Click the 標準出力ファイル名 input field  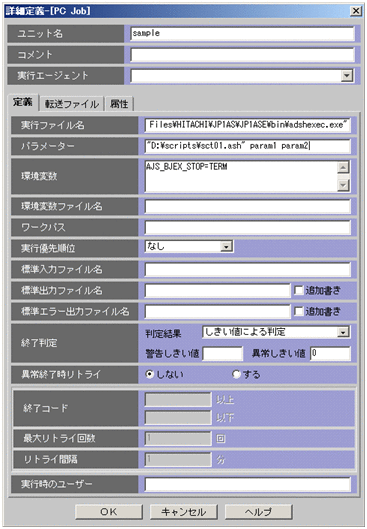coord(217,290)
